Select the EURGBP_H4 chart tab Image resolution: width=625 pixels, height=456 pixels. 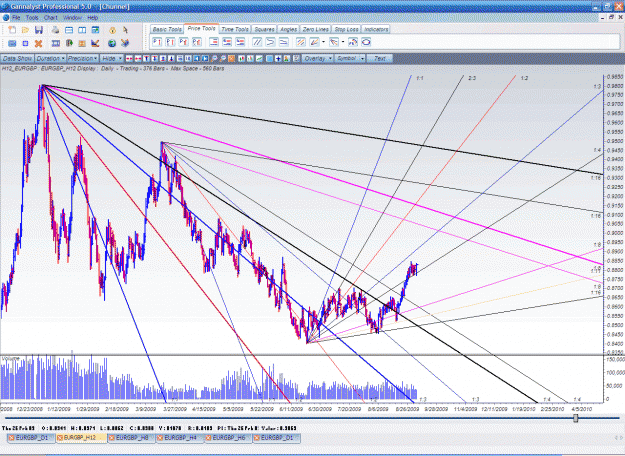[180, 438]
